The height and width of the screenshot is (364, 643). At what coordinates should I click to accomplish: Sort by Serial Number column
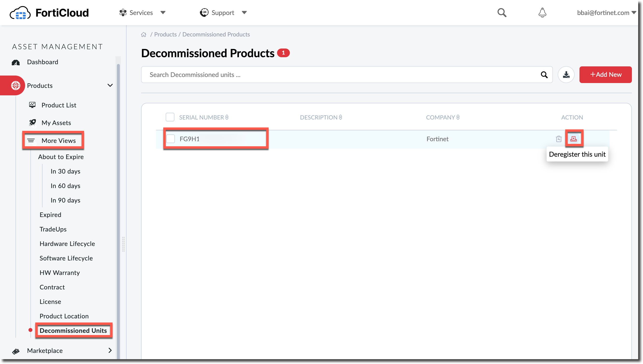pyautogui.click(x=204, y=117)
